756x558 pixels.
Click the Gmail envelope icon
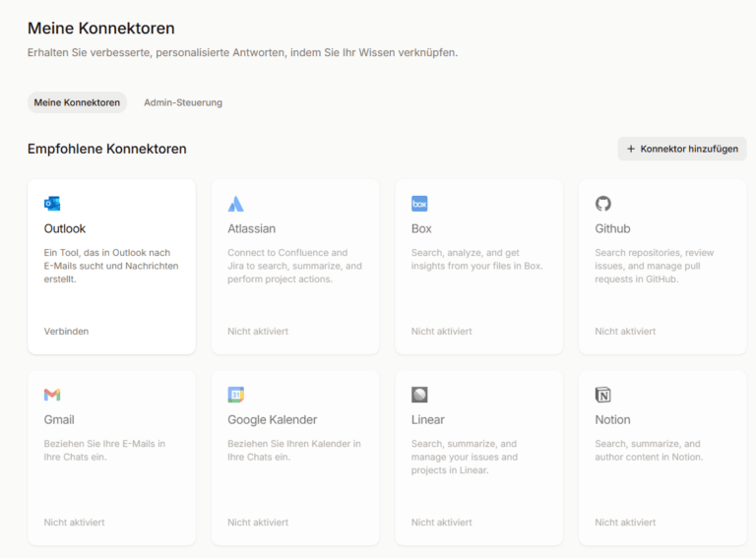(x=52, y=395)
